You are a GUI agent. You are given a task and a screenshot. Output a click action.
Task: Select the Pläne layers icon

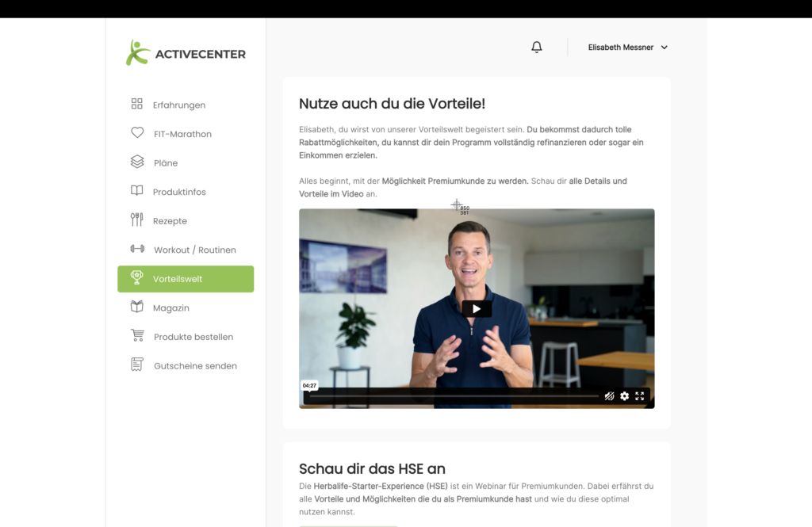tap(136, 162)
